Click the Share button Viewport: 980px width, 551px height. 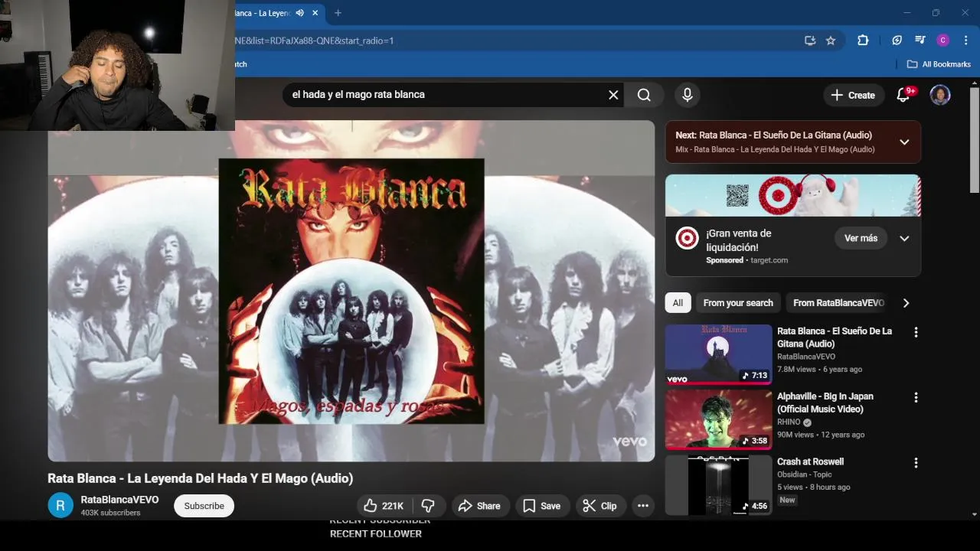[x=479, y=506]
